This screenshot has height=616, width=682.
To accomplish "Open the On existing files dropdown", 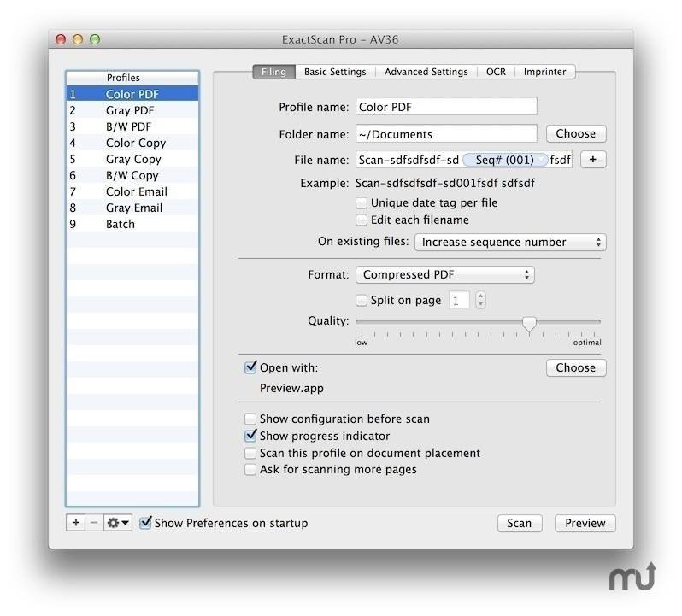I will coord(510,242).
